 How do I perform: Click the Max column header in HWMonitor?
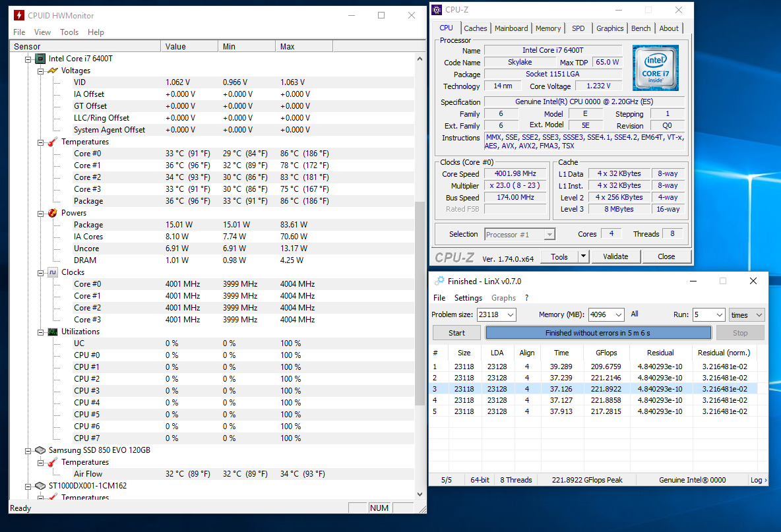pyautogui.click(x=304, y=46)
